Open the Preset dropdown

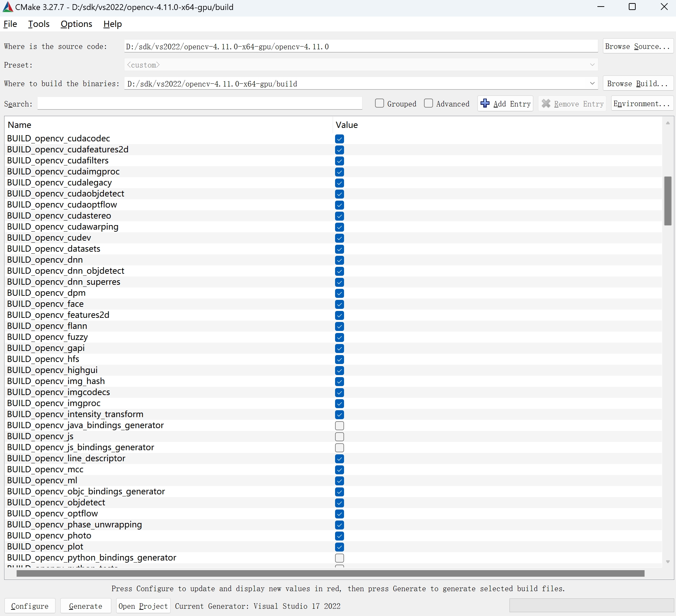tap(593, 64)
